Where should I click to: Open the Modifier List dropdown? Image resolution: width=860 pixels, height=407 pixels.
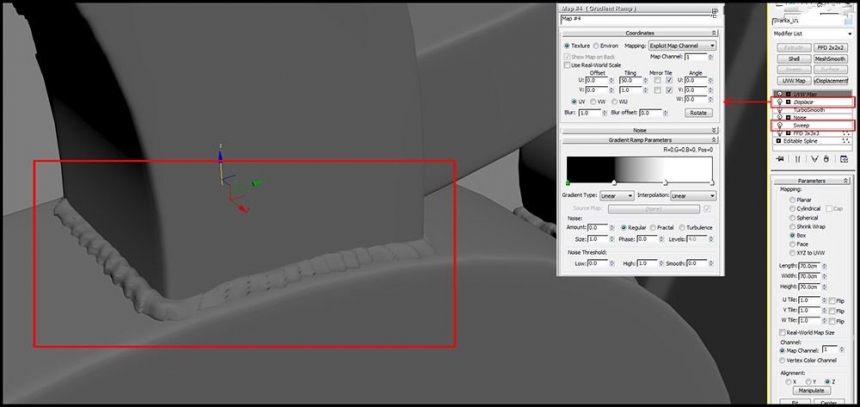(x=812, y=33)
